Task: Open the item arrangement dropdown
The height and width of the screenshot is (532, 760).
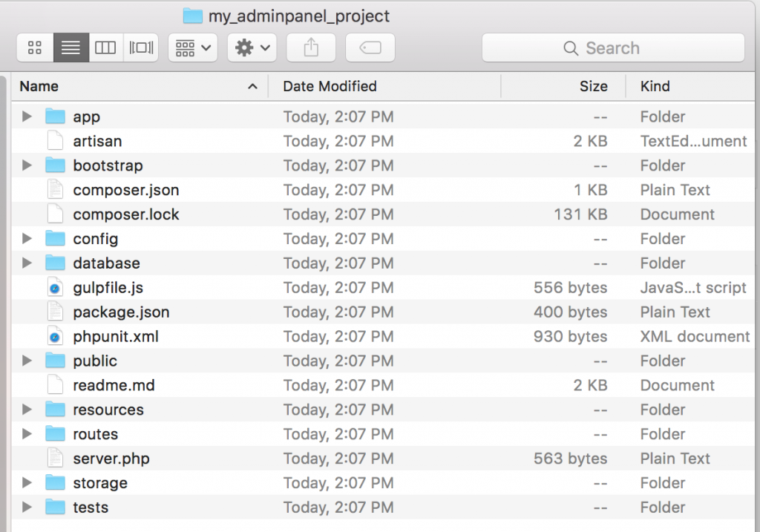Action: [x=193, y=47]
